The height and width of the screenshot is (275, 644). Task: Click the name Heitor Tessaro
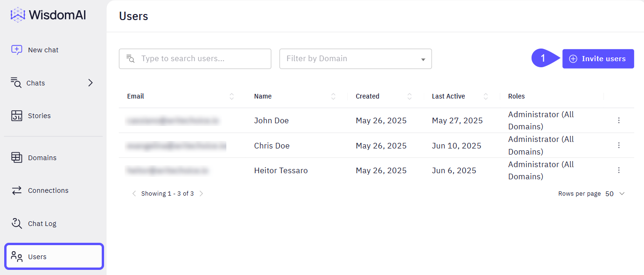(281, 170)
